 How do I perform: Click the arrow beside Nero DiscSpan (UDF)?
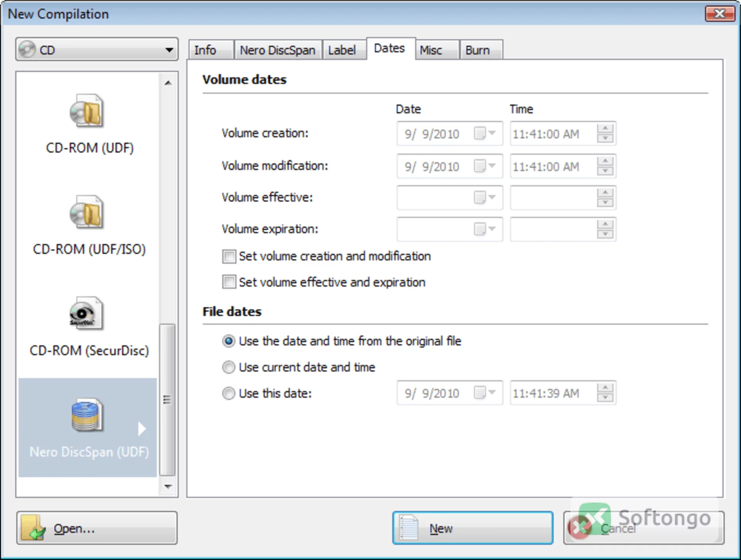pyautogui.click(x=142, y=428)
